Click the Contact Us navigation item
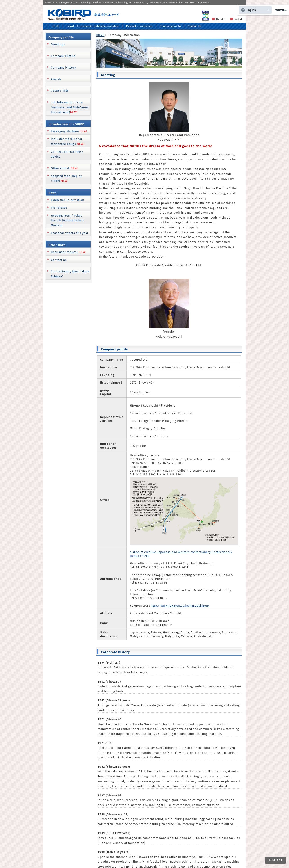Viewport: 289px width, 868px height. pyautogui.click(x=194, y=26)
